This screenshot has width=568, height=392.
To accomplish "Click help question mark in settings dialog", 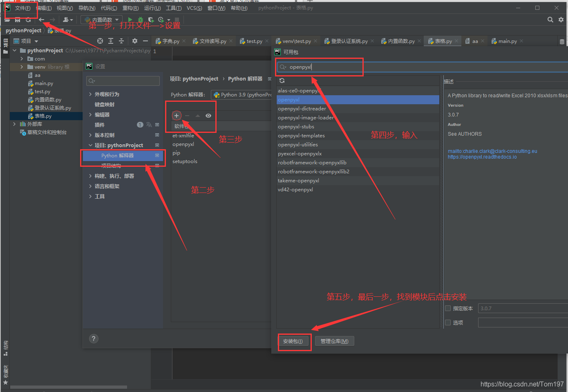I will point(94,338).
